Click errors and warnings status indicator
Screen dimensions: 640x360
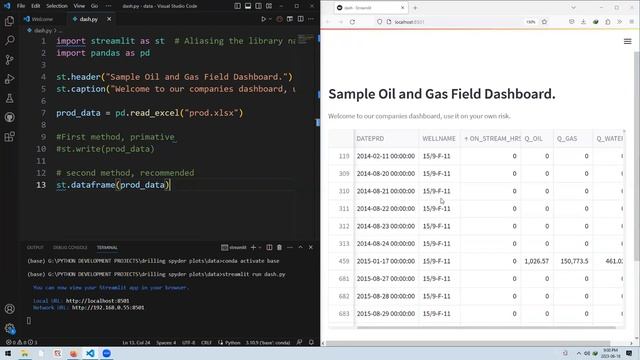point(22,342)
